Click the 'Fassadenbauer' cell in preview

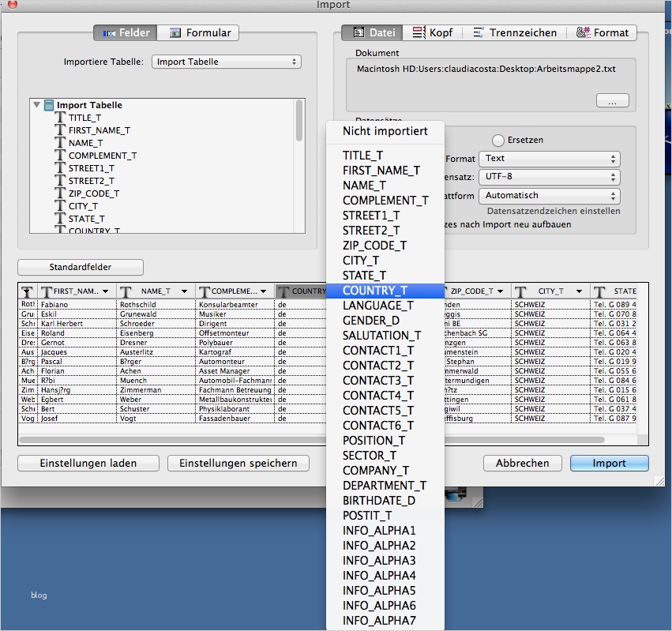[x=235, y=419]
